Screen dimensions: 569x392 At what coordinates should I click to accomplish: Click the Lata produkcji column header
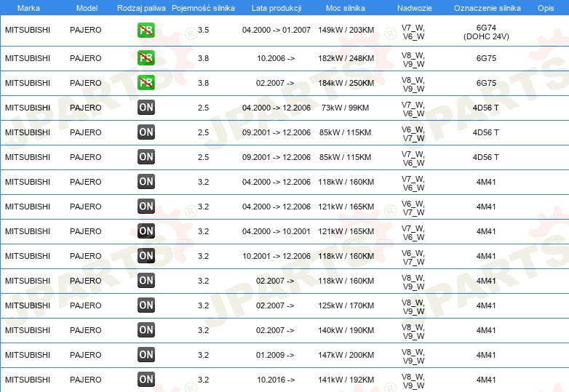click(x=276, y=8)
